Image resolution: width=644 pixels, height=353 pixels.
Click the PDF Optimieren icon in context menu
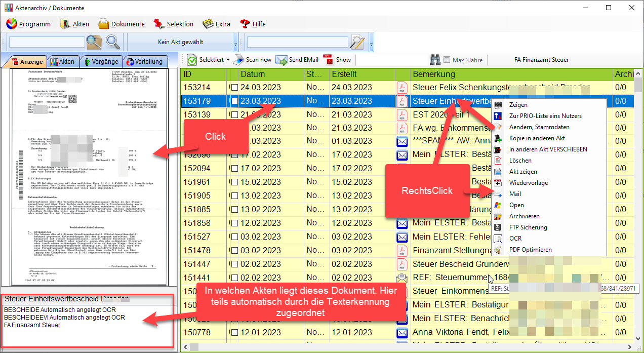[498, 250]
